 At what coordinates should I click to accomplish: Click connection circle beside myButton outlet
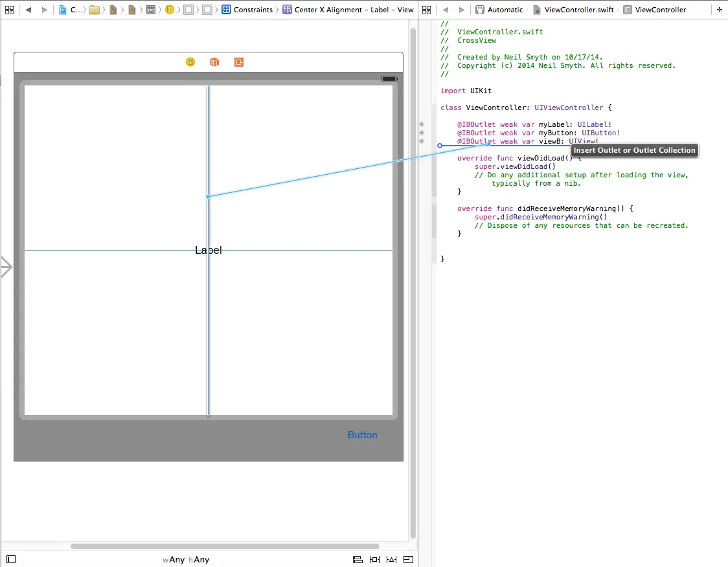click(x=422, y=133)
